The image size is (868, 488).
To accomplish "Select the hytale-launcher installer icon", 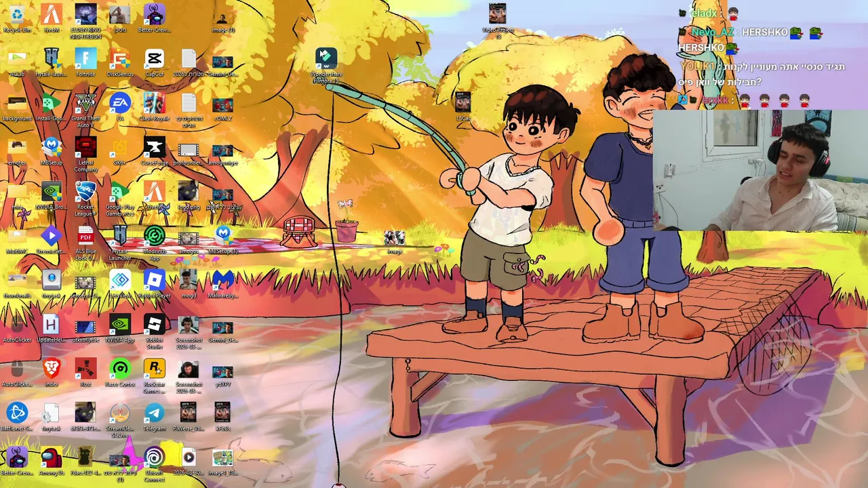I will point(52,62).
